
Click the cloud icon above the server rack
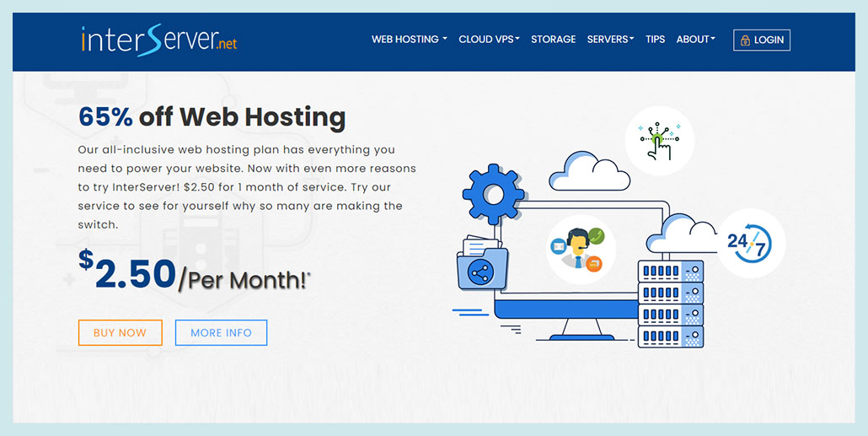[x=682, y=233]
